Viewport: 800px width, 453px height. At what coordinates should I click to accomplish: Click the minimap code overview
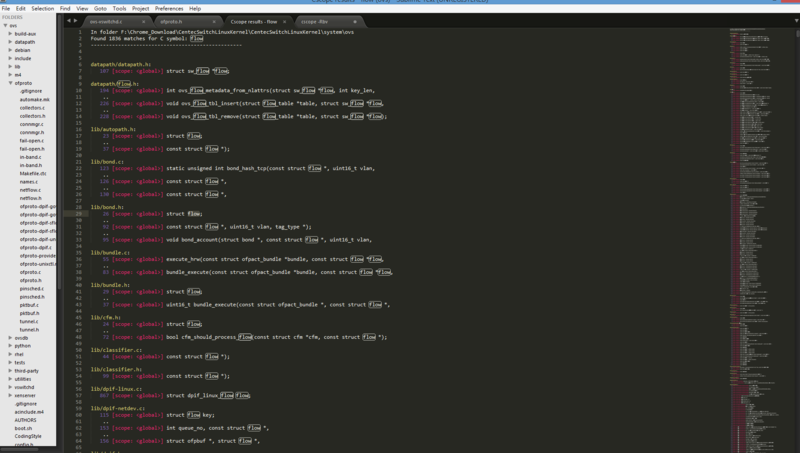[x=760, y=240]
